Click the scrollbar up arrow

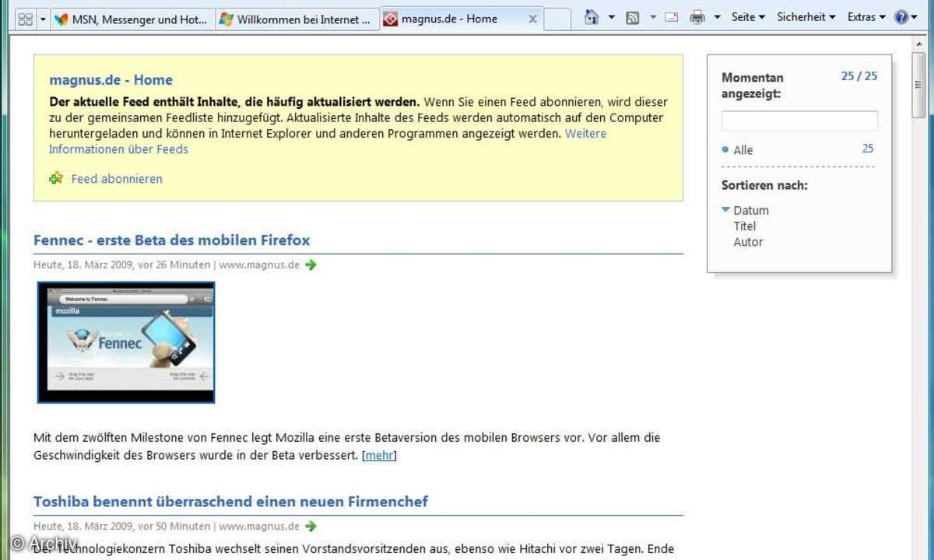pyautogui.click(x=919, y=45)
